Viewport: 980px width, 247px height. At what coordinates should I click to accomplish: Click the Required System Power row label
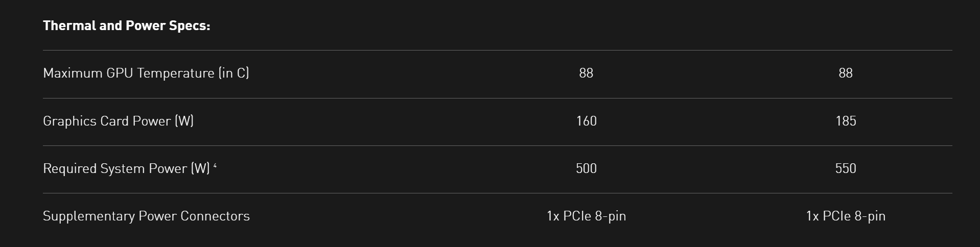[126, 168]
